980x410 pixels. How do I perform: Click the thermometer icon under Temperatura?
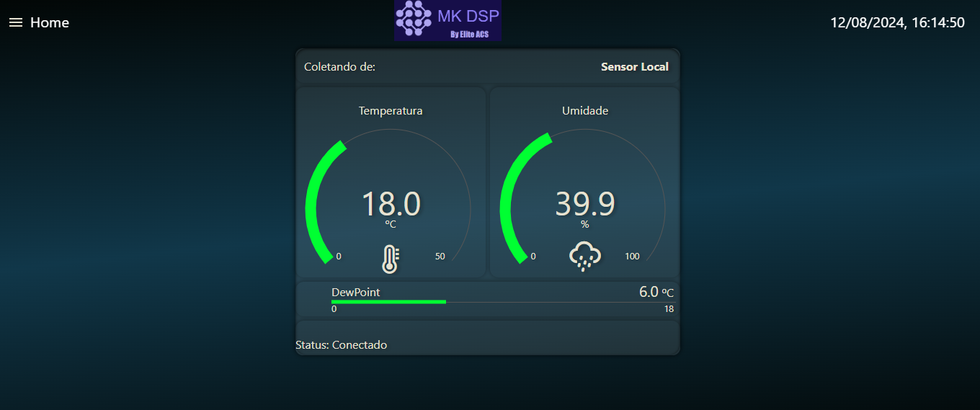(x=391, y=259)
